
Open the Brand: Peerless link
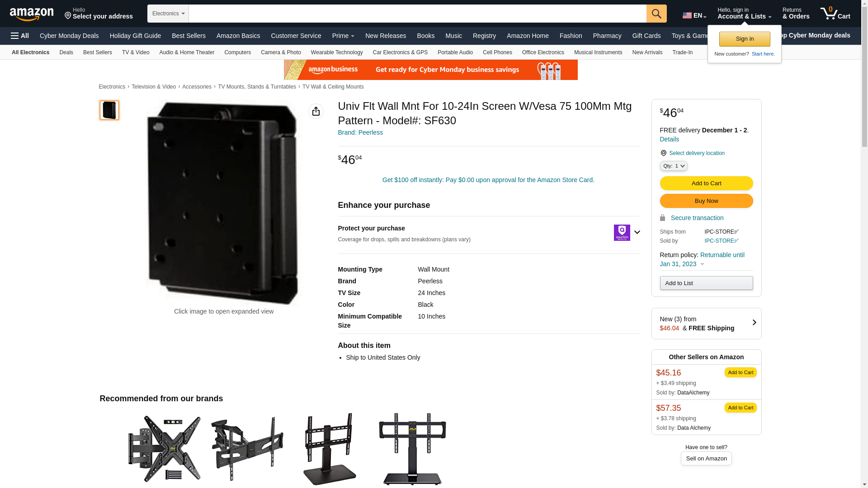(x=360, y=132)
